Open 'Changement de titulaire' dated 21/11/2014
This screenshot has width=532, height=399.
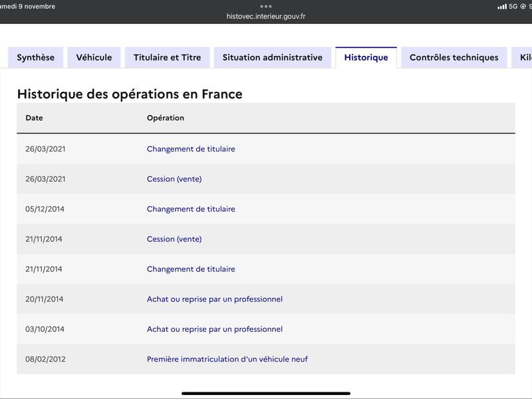coord(191,269)
